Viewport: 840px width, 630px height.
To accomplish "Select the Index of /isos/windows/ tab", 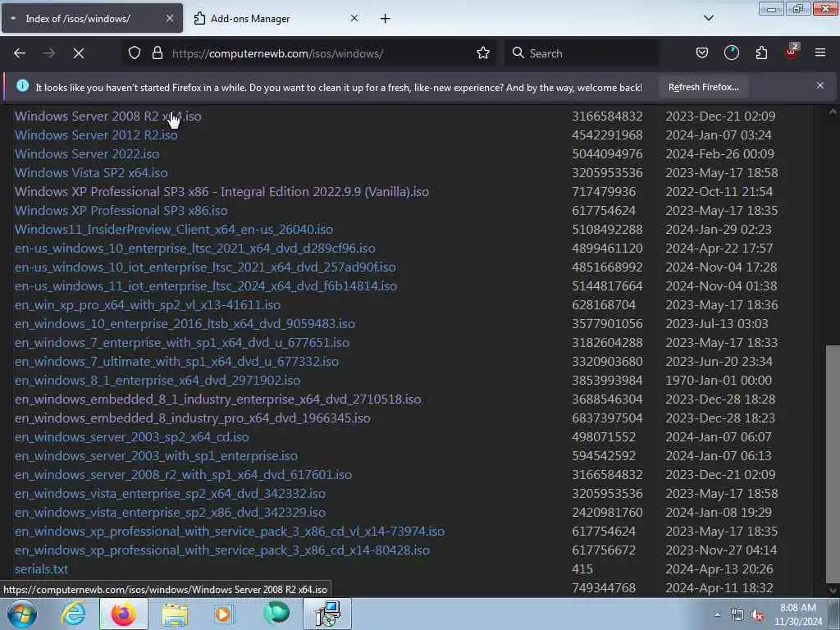I will (92, 19).
